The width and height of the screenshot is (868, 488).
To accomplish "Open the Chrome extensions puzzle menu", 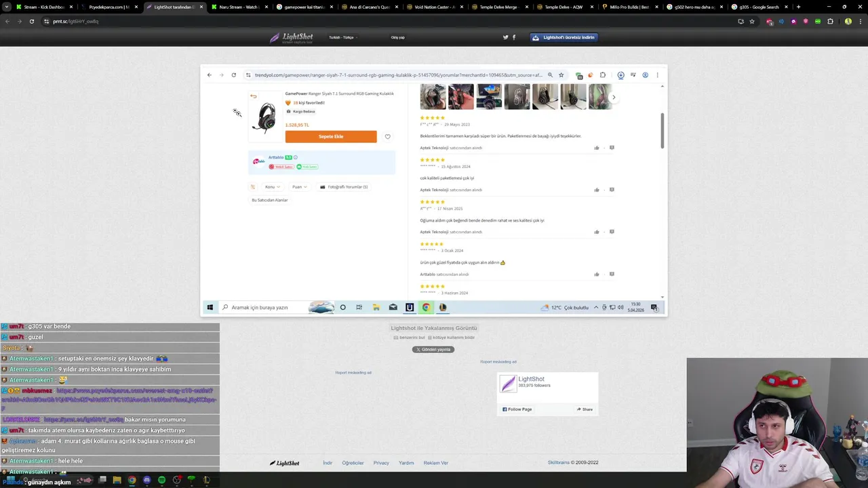I will coord(830,21).
